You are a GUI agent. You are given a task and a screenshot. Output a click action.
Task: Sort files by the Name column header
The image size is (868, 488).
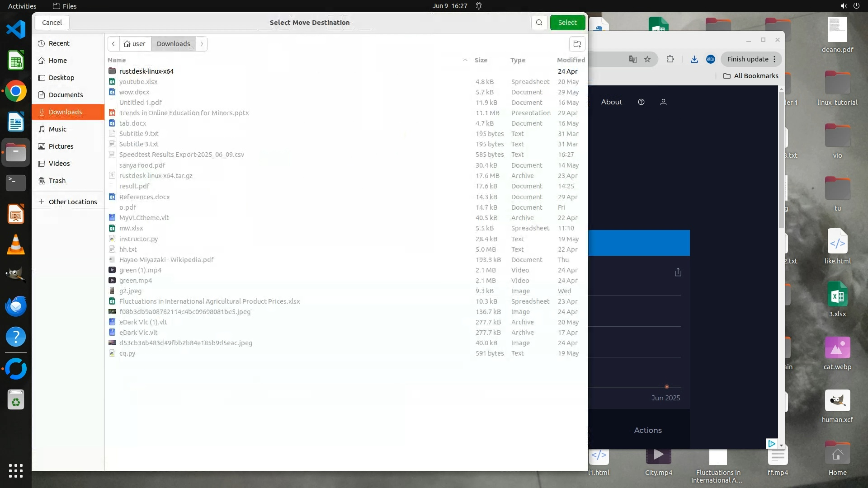pos(117,60)
